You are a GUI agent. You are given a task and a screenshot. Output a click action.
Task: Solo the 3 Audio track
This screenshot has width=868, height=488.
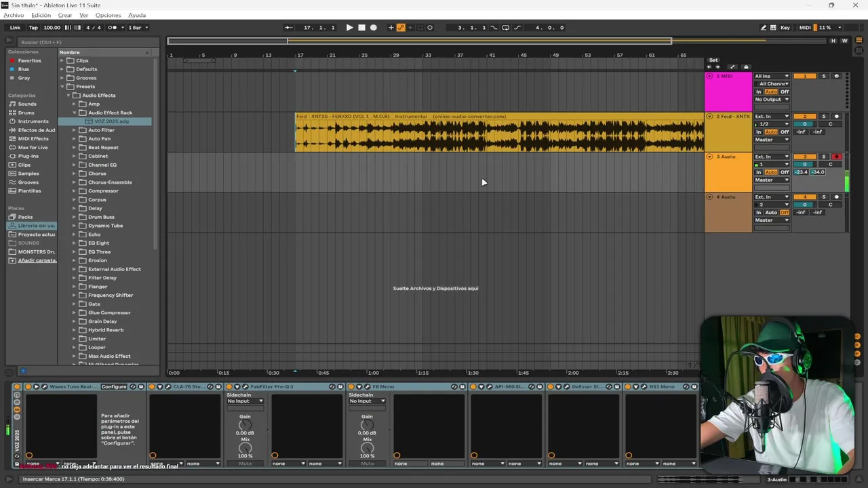pos(824,157)
